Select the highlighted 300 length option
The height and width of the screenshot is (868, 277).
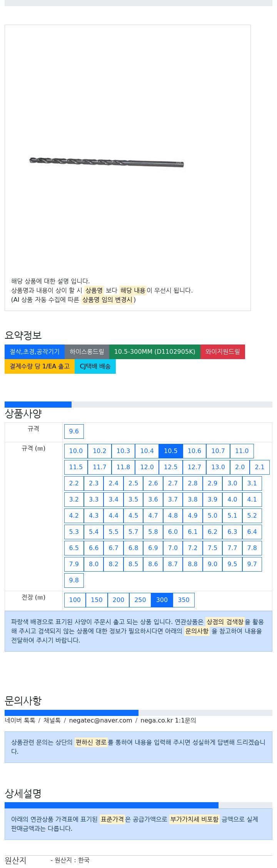click(x=162, y=600)
